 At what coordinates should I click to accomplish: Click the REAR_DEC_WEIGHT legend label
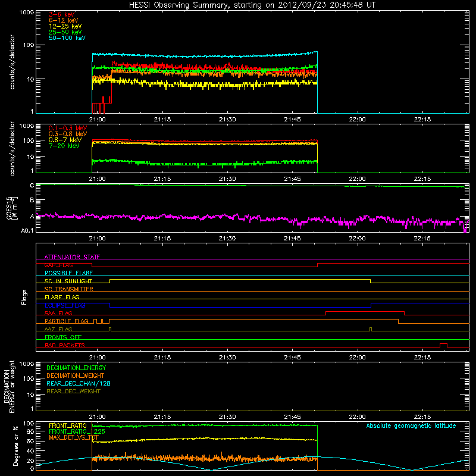[73, 392]
